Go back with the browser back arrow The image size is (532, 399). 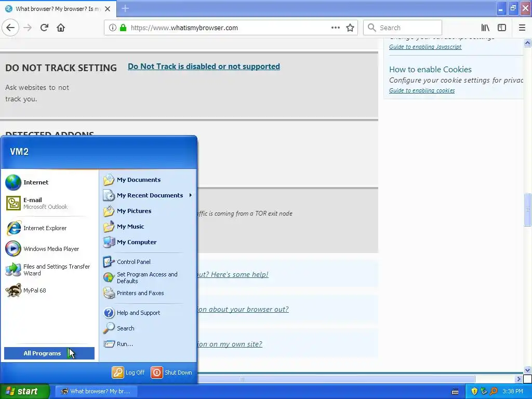click(10, 28)
